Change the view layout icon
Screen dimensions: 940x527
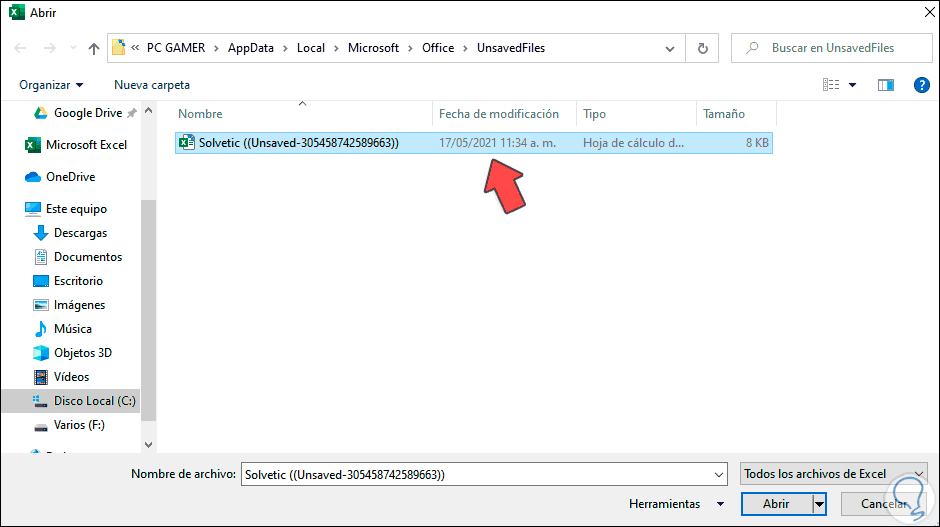tap(831, 85)
